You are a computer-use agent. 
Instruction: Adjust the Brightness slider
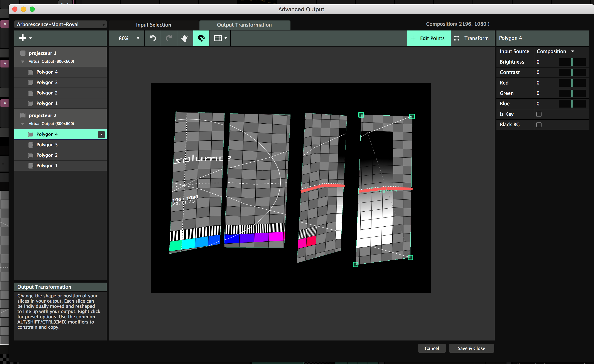coord(572,62)
